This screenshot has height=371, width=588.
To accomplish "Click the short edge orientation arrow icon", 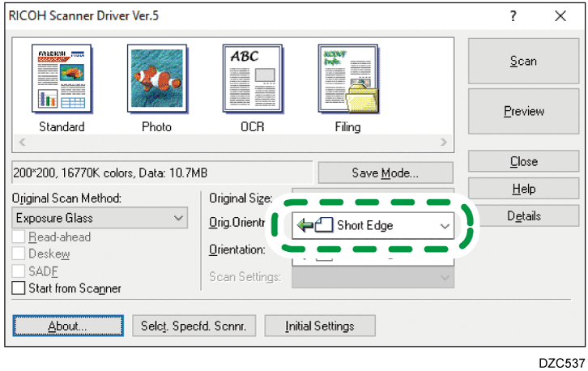I will pyautogui.click(x=313, y=226).
